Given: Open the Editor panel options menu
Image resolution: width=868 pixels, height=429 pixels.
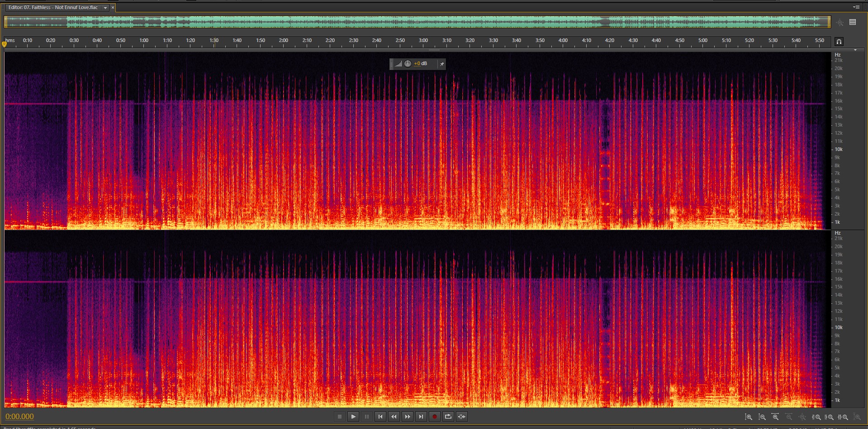Looking at the screenshot, I should 856,7.
